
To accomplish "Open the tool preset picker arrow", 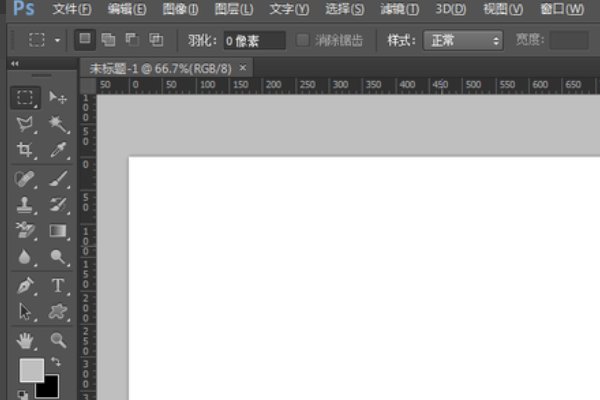I will pos(57,40).
